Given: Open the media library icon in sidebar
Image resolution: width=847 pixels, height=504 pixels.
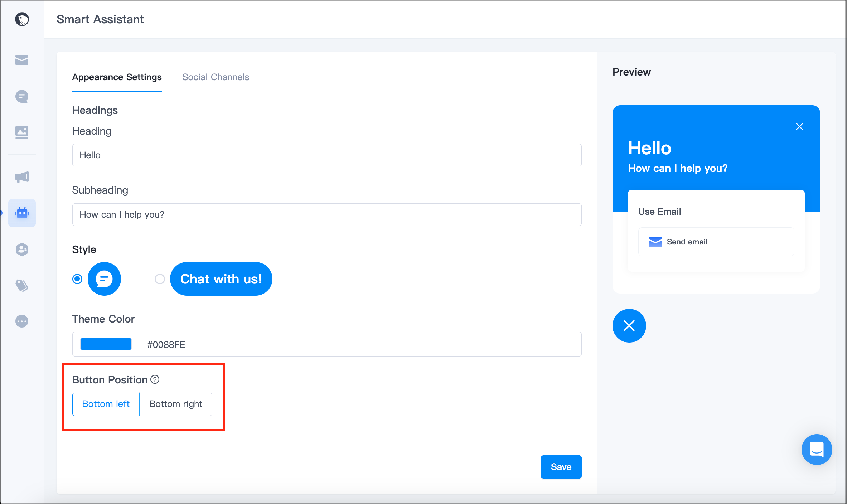Looking at the screenshot, I should click(22, 132).
